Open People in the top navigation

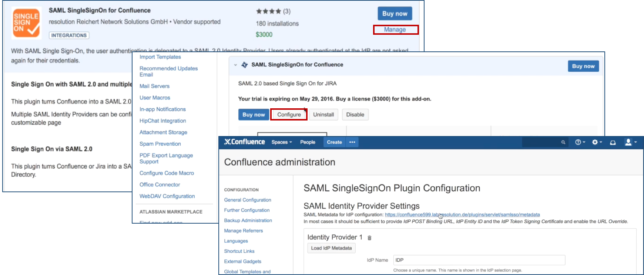coord(308,142)
